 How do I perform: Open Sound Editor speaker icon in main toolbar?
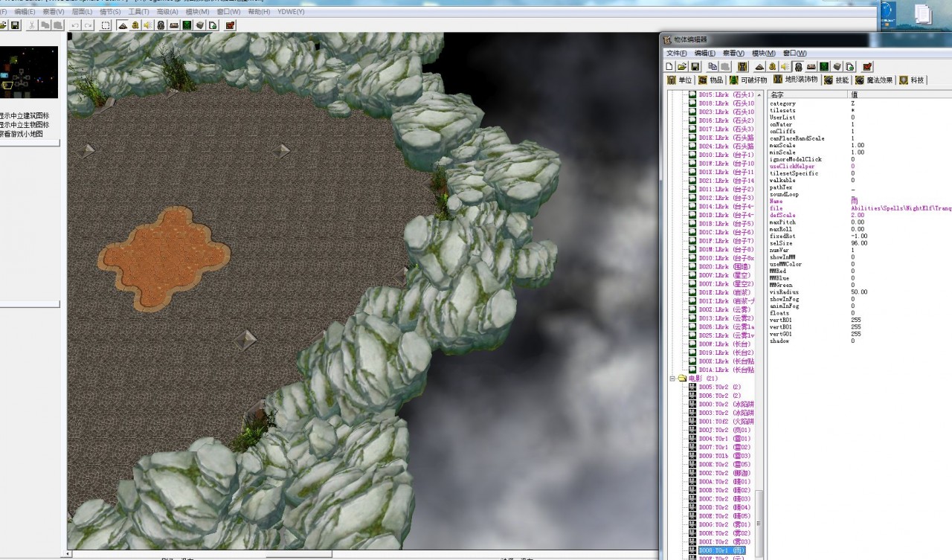148,25
